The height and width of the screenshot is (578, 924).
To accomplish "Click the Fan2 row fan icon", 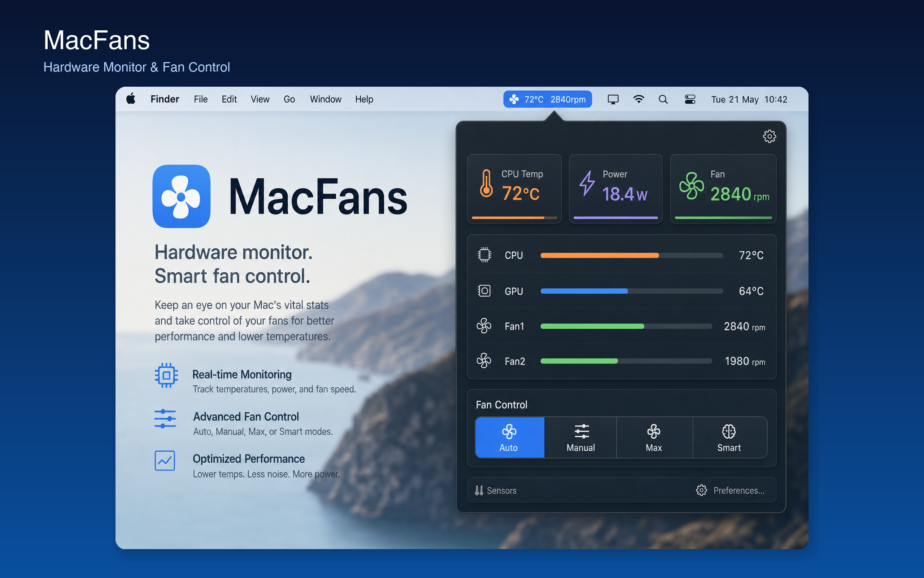I will coord(484,361).
